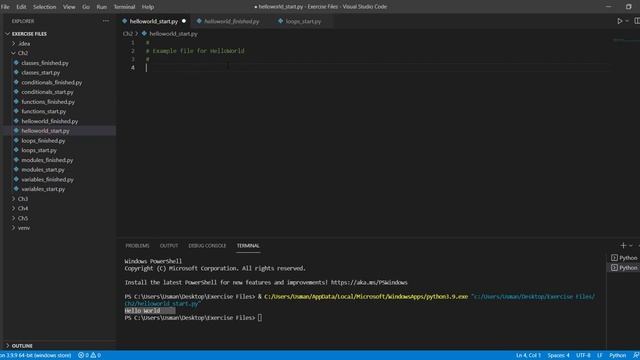Change indentation via Spaces: 4
Screen dimensions: 640x360
pos(558,356)
